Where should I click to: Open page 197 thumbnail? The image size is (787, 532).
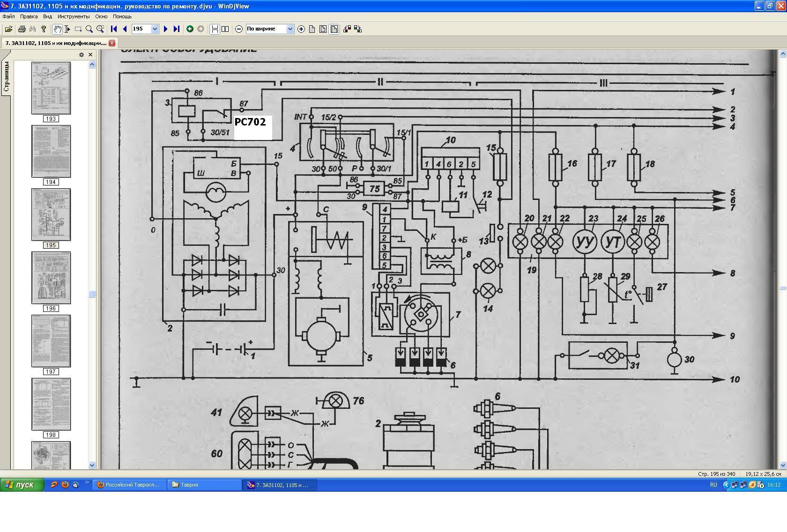pos(51,341)
